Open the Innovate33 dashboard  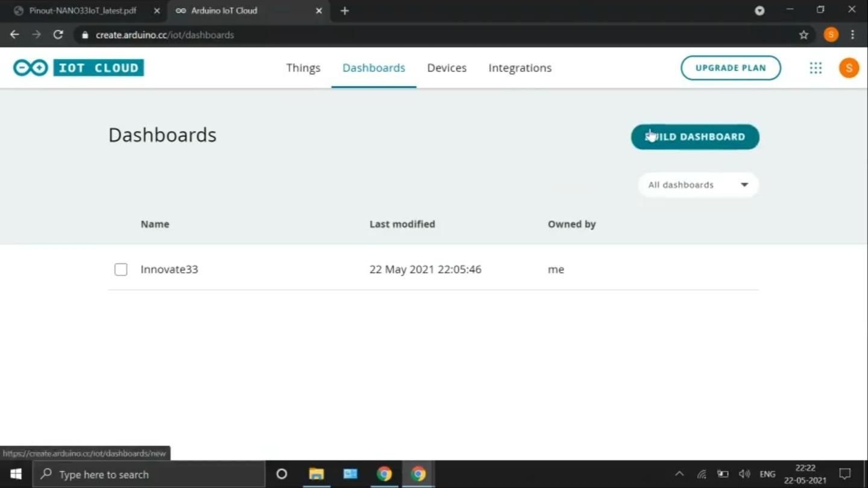pyautogui.click(x=169, y=269)
